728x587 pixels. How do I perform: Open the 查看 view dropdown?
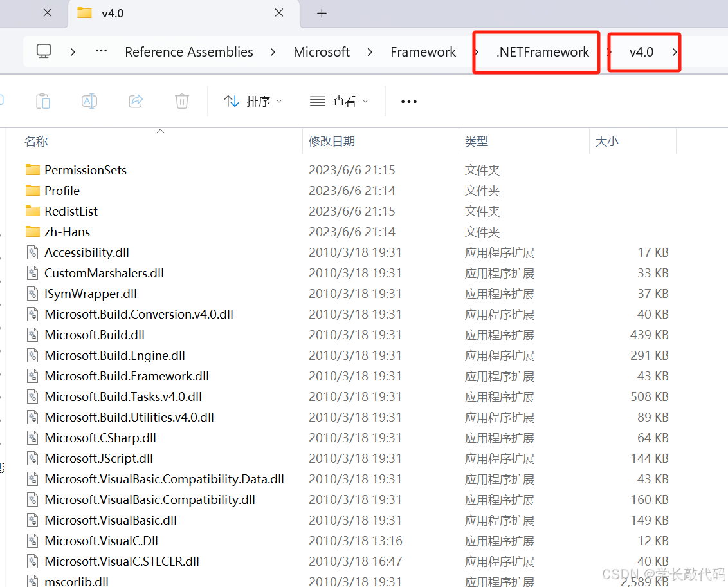[x=339, y=101]
